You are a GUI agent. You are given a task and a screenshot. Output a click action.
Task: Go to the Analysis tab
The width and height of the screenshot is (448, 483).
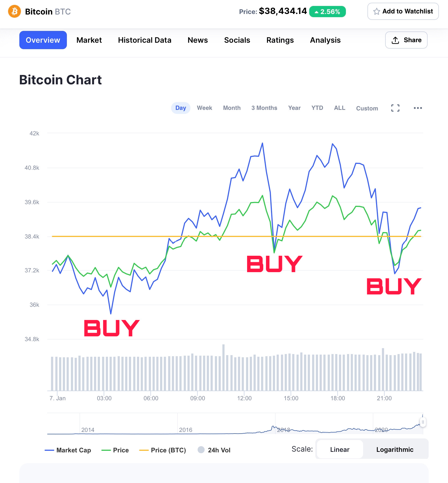pyautogui.click(x=325, y=40)
